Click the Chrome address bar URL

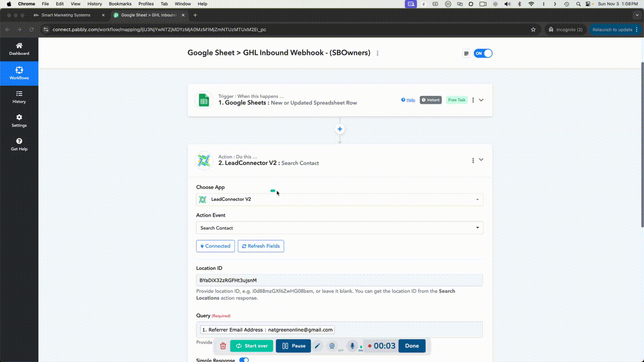[x=159, y=30]
